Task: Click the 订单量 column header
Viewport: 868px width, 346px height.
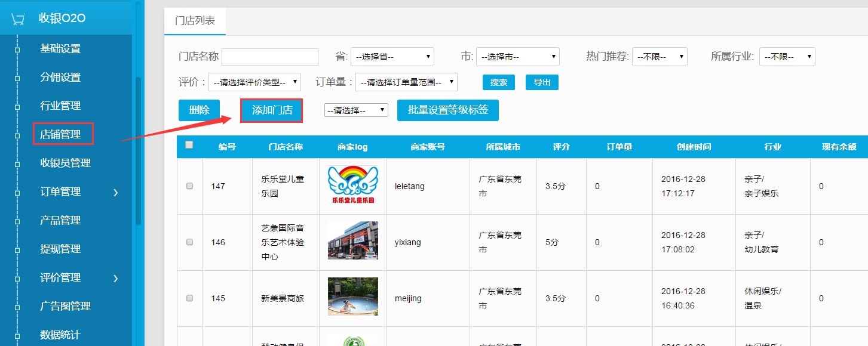Action: click(619, 147)
